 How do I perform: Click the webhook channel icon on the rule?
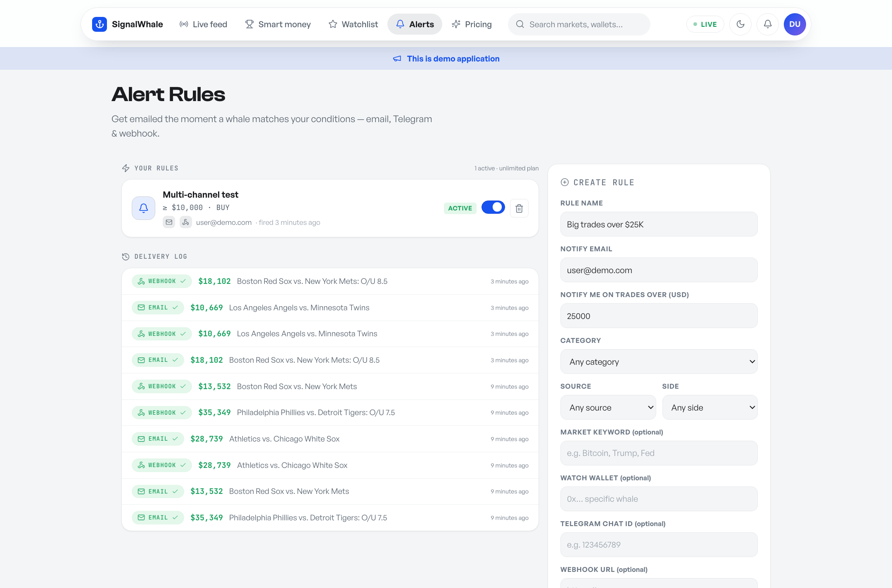[186, 222]
